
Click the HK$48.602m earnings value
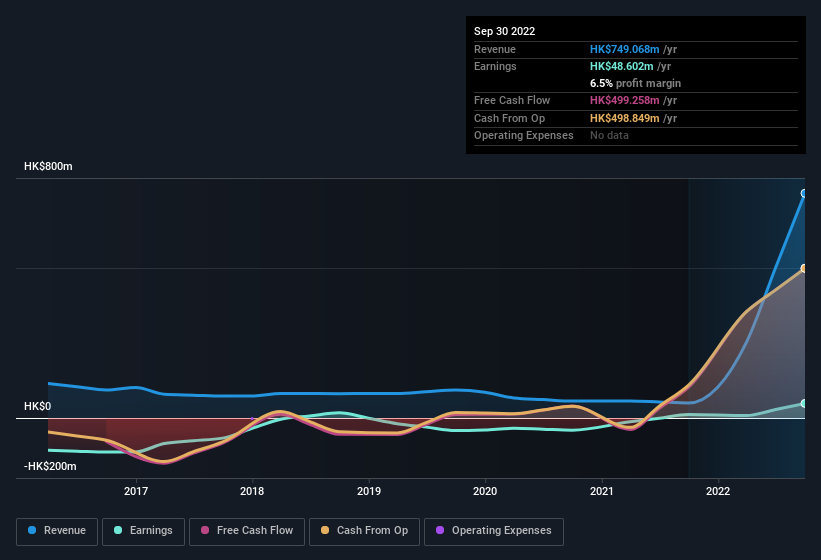622,66
